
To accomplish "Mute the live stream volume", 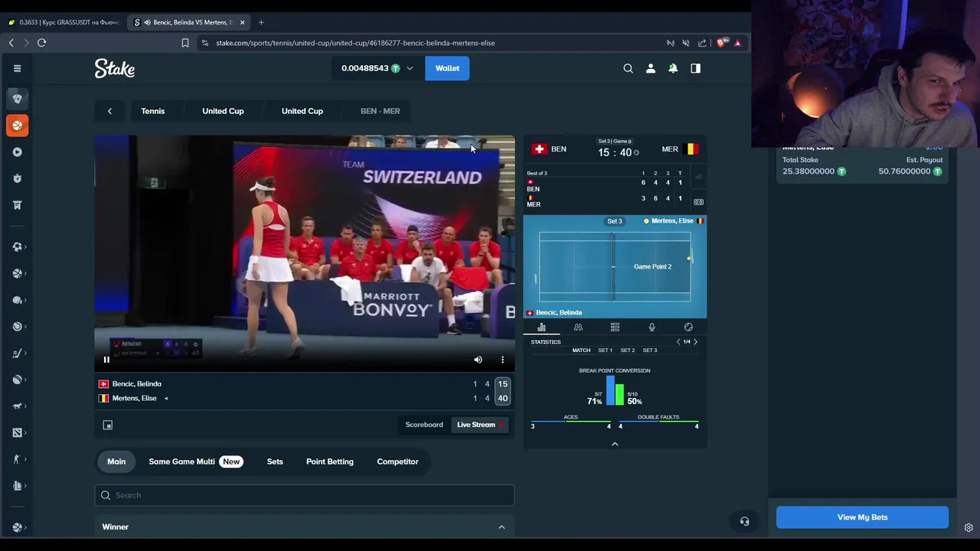I will (x=478, y=360).
